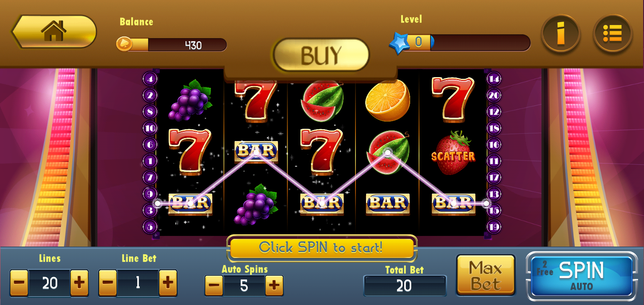Select payline number 14 marker
Viewport: 644px width, 305px height.
(494, 78)
